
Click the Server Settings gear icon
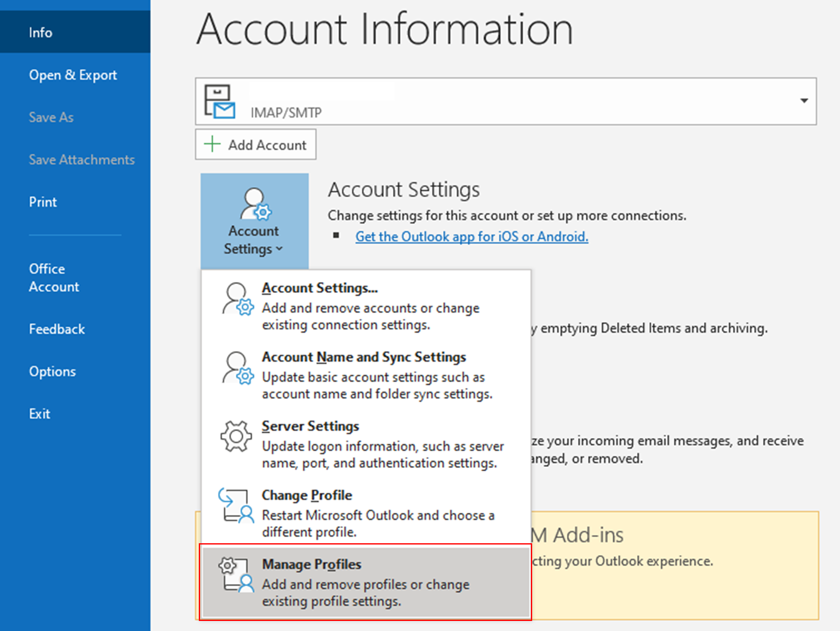pos(236,436)
